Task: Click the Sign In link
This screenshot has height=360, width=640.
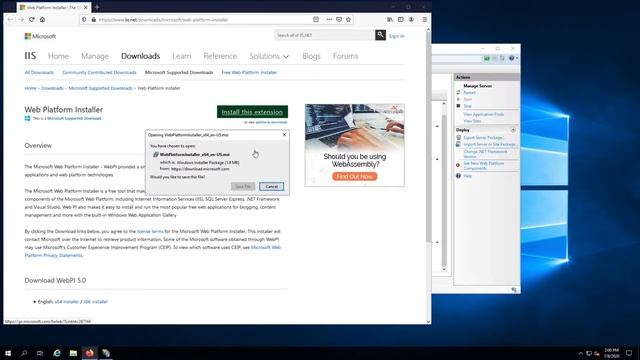Action: click(x=396, y=36)
